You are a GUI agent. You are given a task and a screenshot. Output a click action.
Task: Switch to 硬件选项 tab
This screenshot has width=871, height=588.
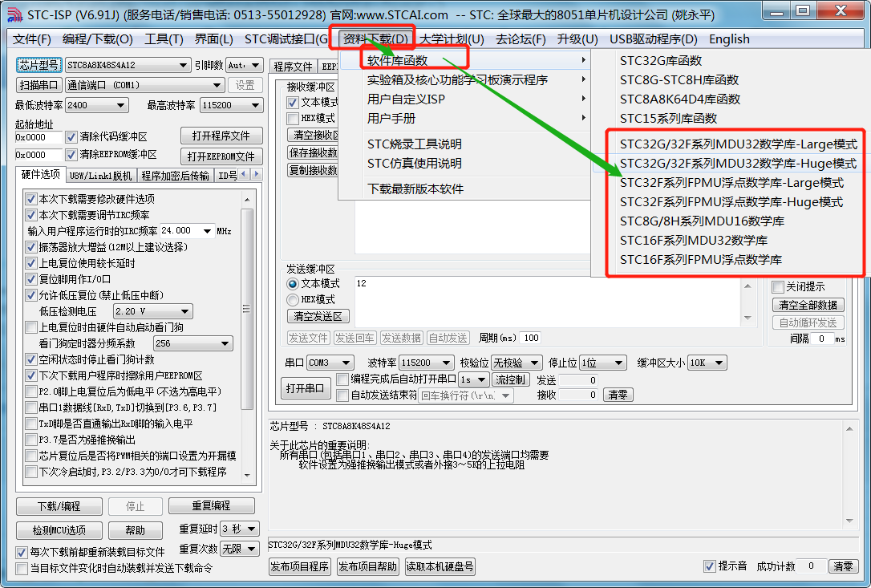41,175
